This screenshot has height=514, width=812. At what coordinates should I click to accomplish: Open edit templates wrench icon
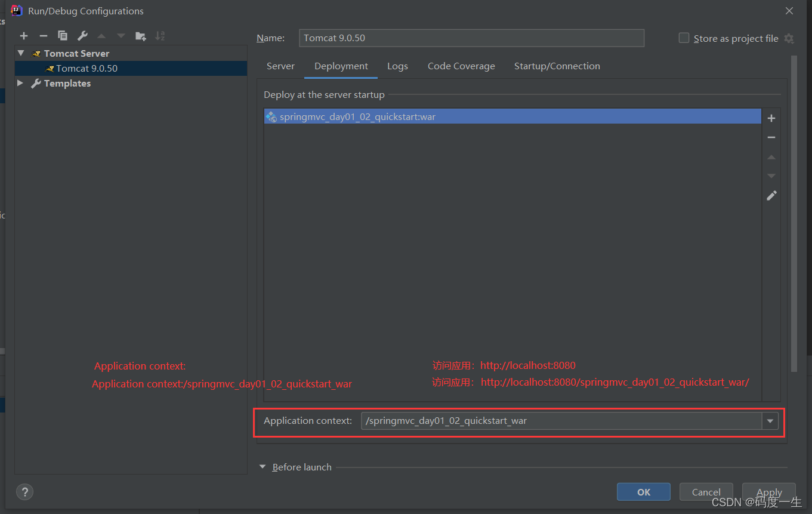click(x=82, y=36)
